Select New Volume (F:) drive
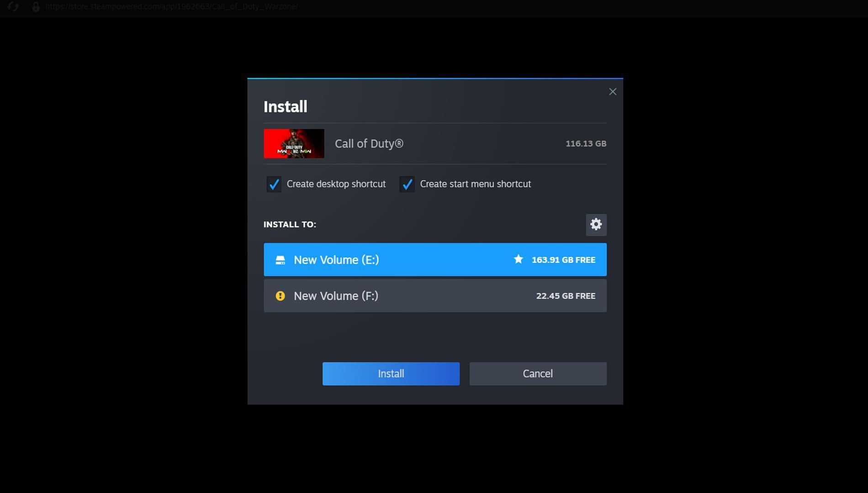The width and height of the screenshot is (868, 493). tap(435, 296)
